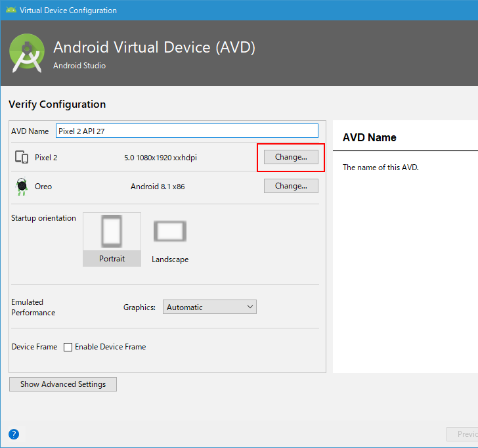This screenshot has height=448, width=478.
Task: Select Landscape startup orientation
Action: [170, 239]
